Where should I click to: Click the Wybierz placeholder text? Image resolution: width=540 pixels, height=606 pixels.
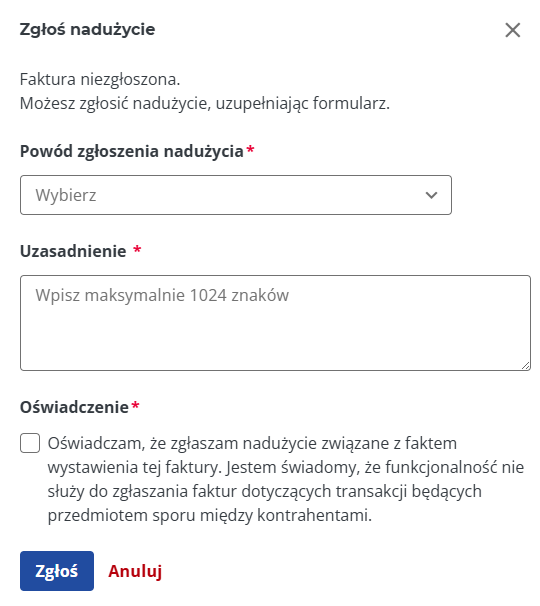(x=66, y=195)
